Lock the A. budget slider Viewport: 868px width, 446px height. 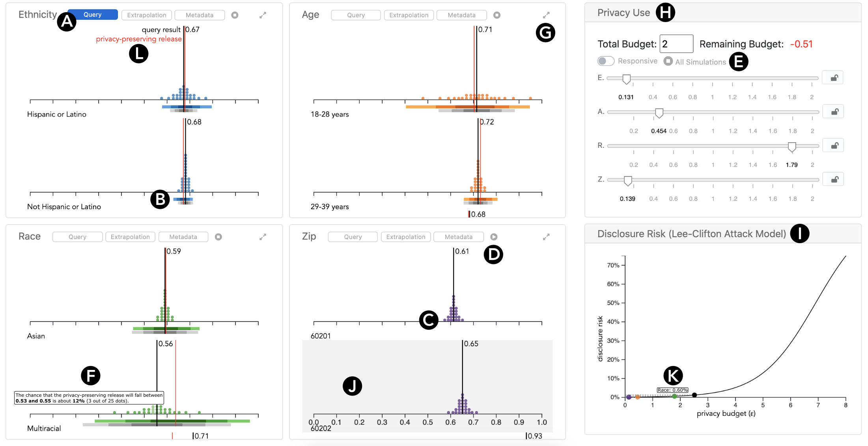click(x=833, y=111)
